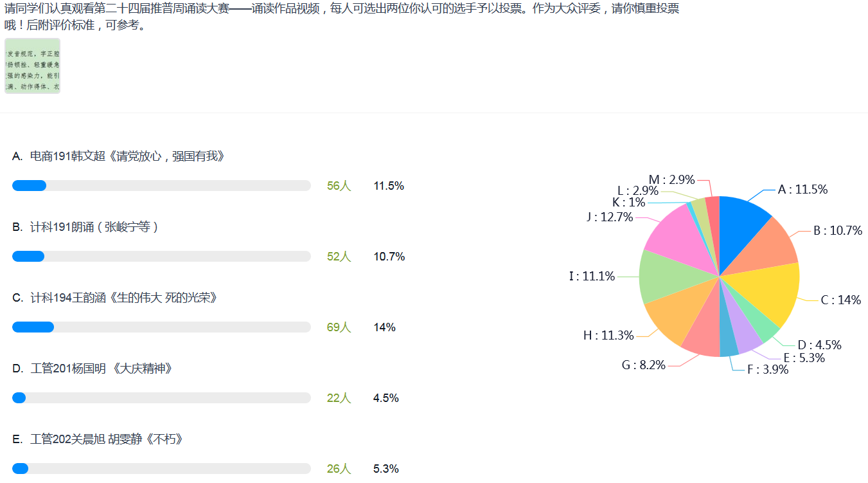This screenshot has width=868, height=483.
Task: Click the "K : 1%" pie label
Action: tap(628, 203)
